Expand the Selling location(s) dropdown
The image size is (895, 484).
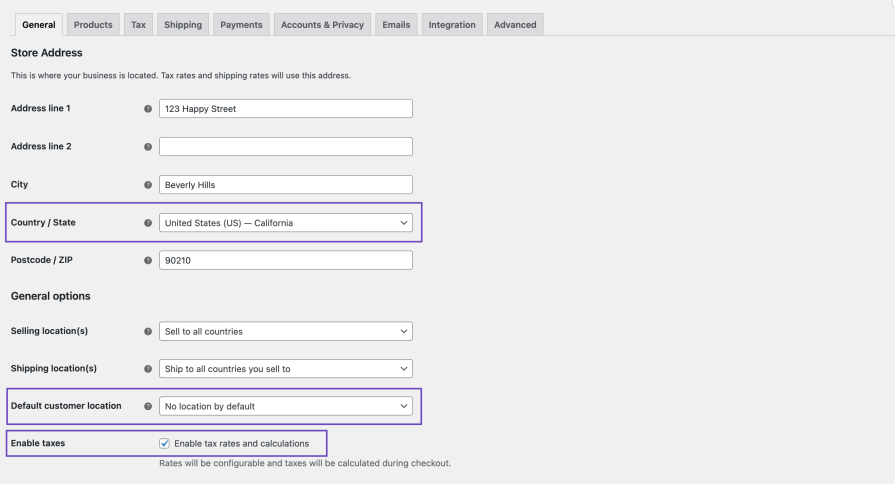click(x=285, y=331)
